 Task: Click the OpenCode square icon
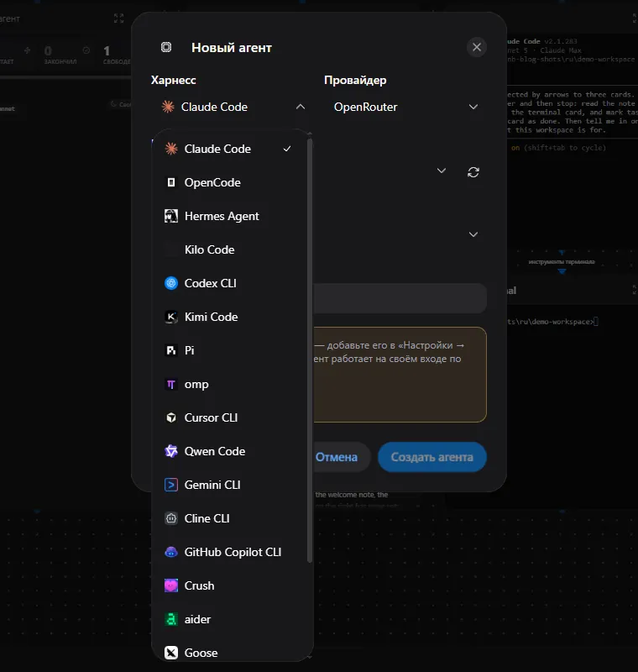[171, 182]
